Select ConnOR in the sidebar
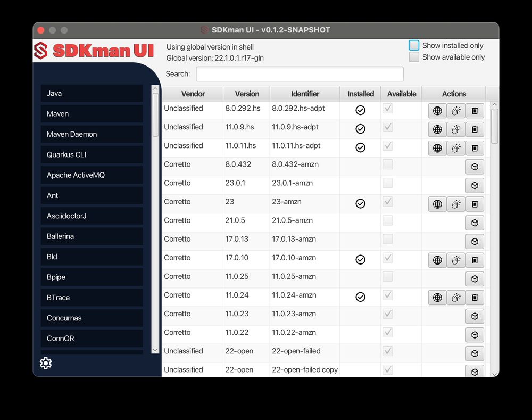Viewport: 532px width, 420px height. (92, 338)
